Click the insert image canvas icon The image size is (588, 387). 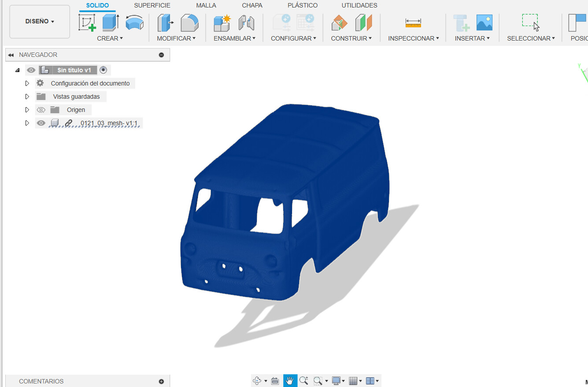484,22
